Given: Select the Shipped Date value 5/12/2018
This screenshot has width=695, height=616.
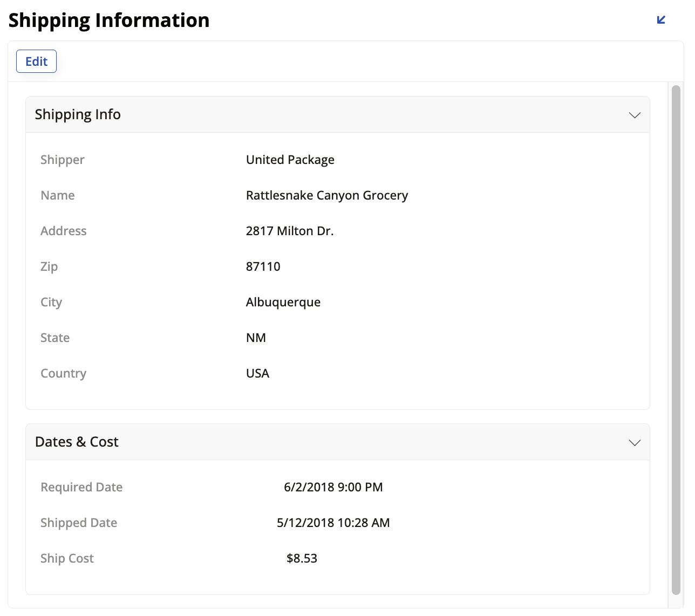Looking at the screenshot, I should pyautogui.click(x=333, y=523).
